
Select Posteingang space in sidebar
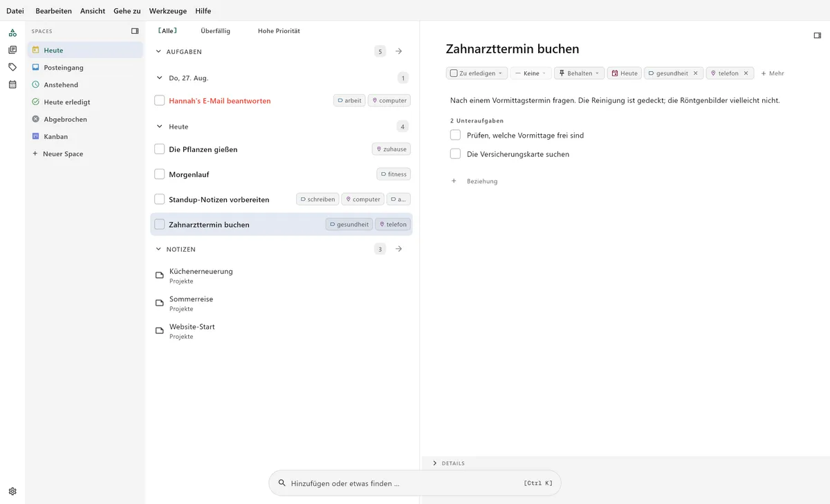[x=85, y=67]
